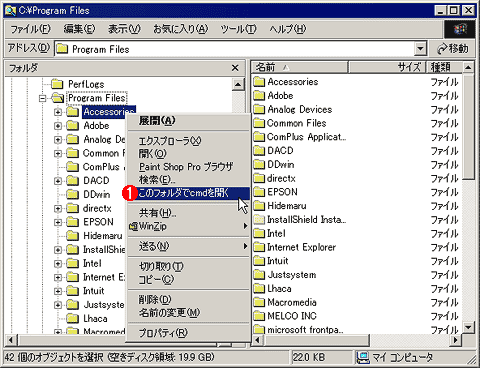
Task: Select the EPSON folder icon in file list
Action: pos(259,192)
